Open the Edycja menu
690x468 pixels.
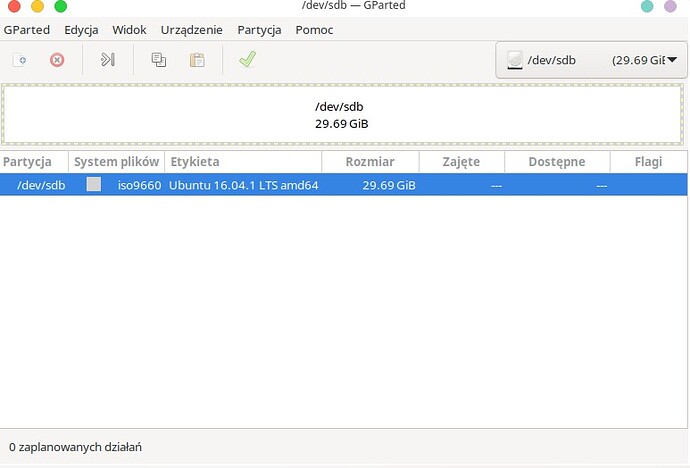(81, 30)
